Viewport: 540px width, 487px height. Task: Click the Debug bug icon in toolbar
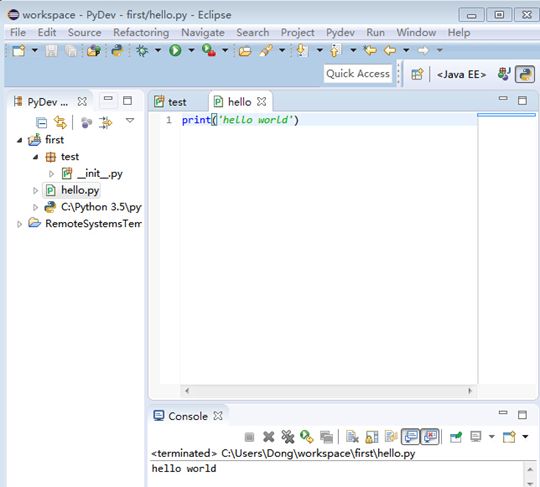coord(142,51)
